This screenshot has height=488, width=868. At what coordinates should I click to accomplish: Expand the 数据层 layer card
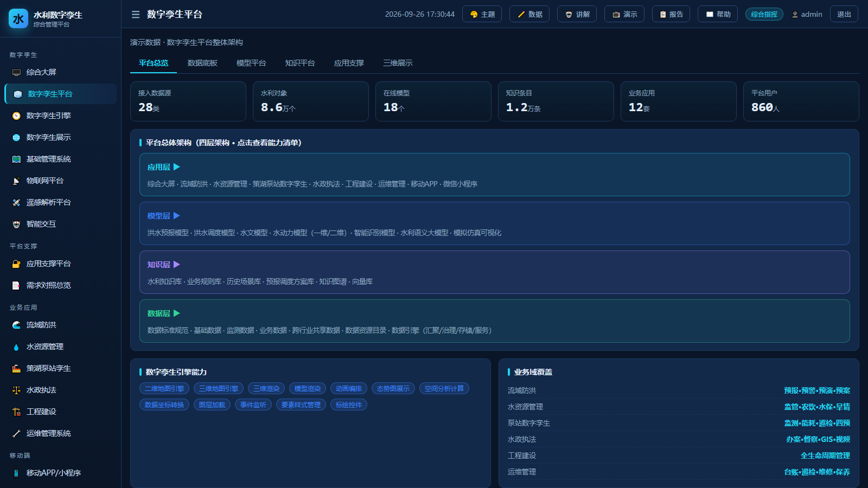(x=494, y=321)
